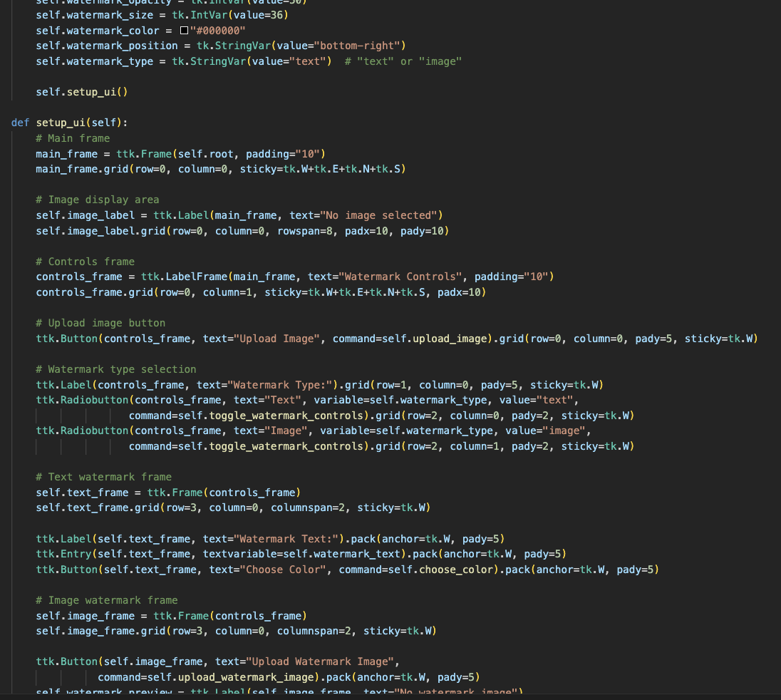Click the 'self.text_frame.grid' line
781x700 pixels.
click(x=233, y=508)
